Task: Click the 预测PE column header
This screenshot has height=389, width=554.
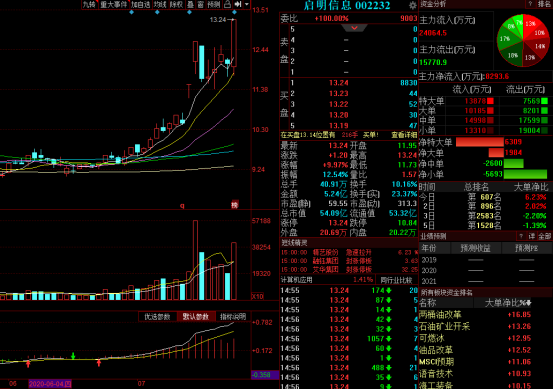Action: coord(526,248)
